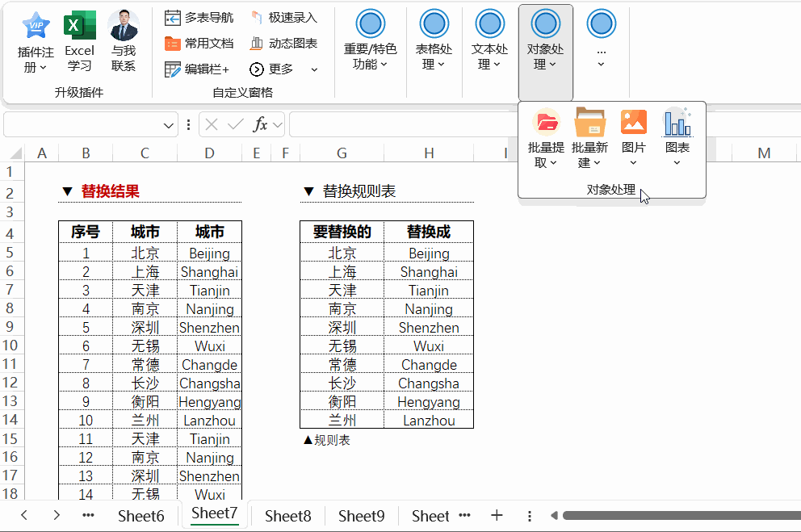
Task: Open 常用文档 common documents
Action: click(x=199, y=44)
